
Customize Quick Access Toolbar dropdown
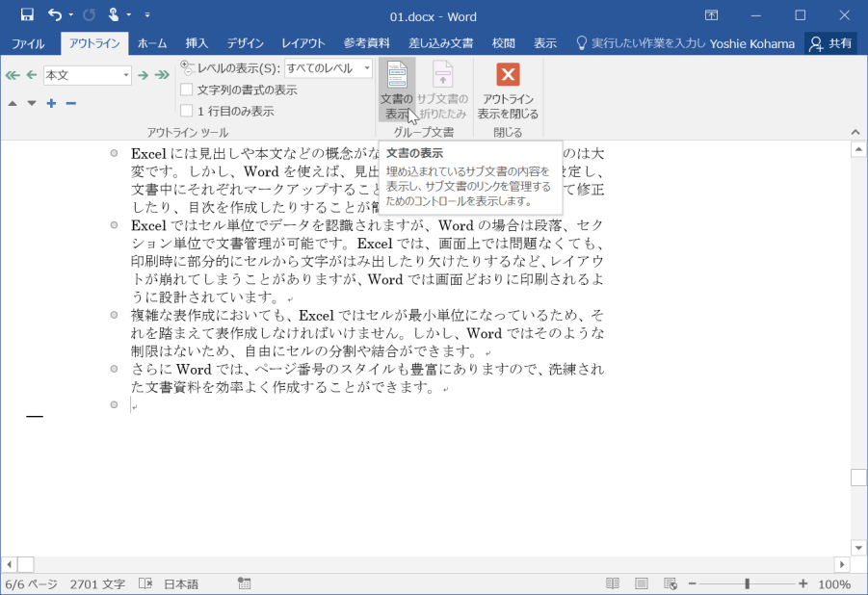pyautogui.click(x=147, y=15)
